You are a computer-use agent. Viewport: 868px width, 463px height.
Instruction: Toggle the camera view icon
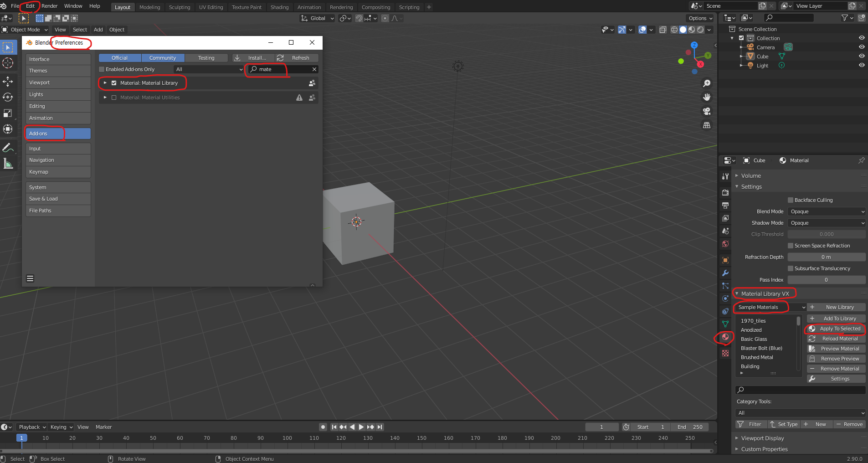(x=707, y=111)
